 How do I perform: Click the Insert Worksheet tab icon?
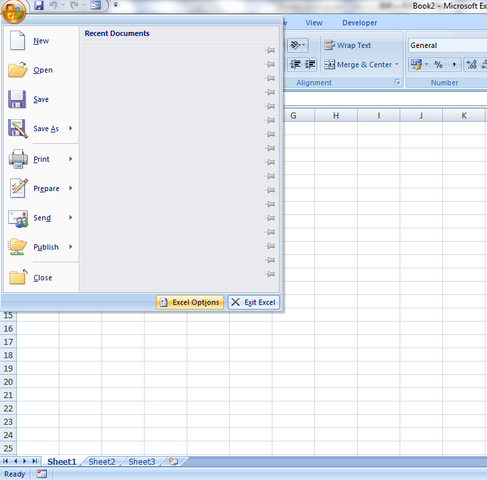pos(173,461)
